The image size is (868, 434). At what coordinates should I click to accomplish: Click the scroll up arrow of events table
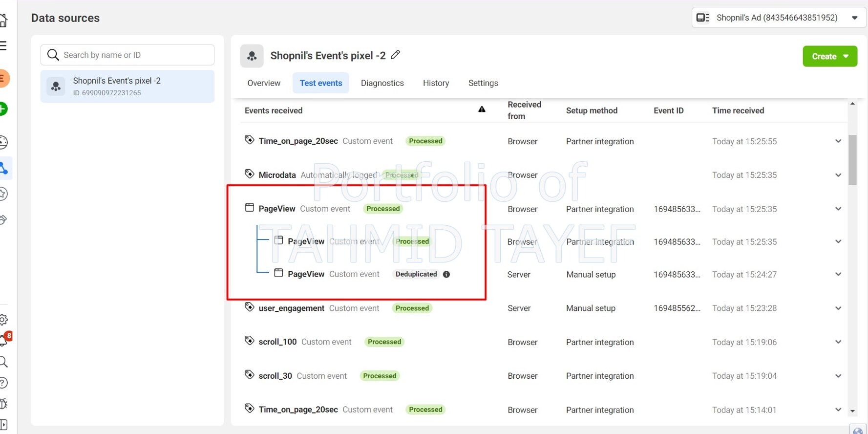click(x=852, y=104)
